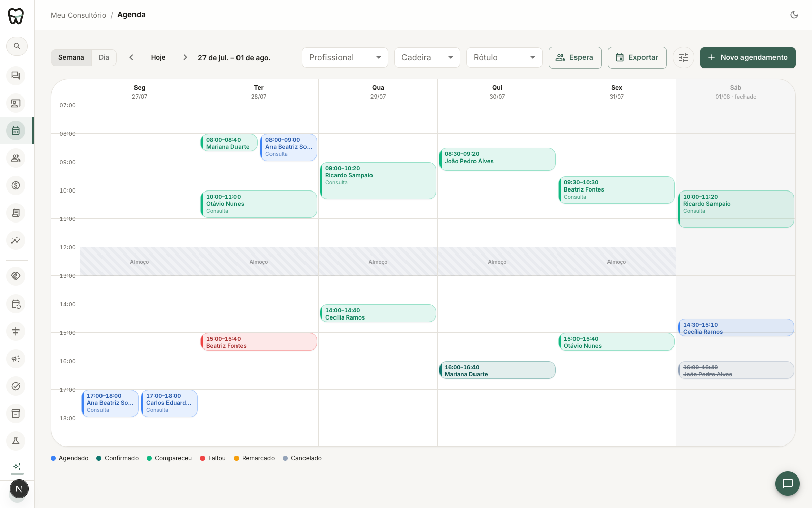
Task: Open Carlos Eduard... 17:00–18:00 appointment
Action: [x=170, y=403]
